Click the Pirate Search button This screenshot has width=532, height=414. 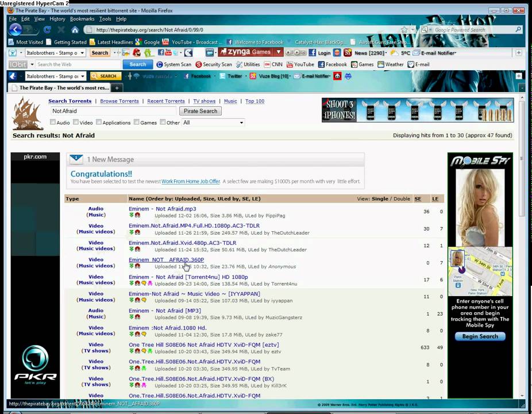(201, 111)
